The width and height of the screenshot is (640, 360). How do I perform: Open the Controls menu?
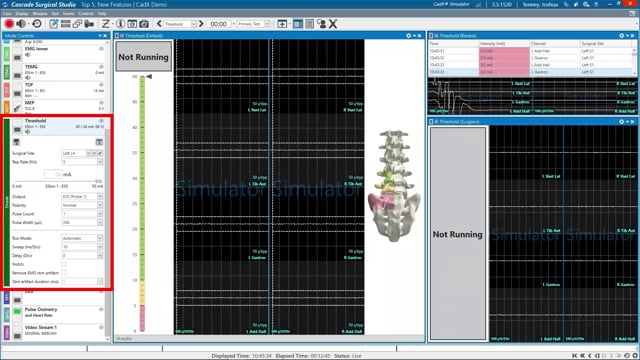click(86, 13)
